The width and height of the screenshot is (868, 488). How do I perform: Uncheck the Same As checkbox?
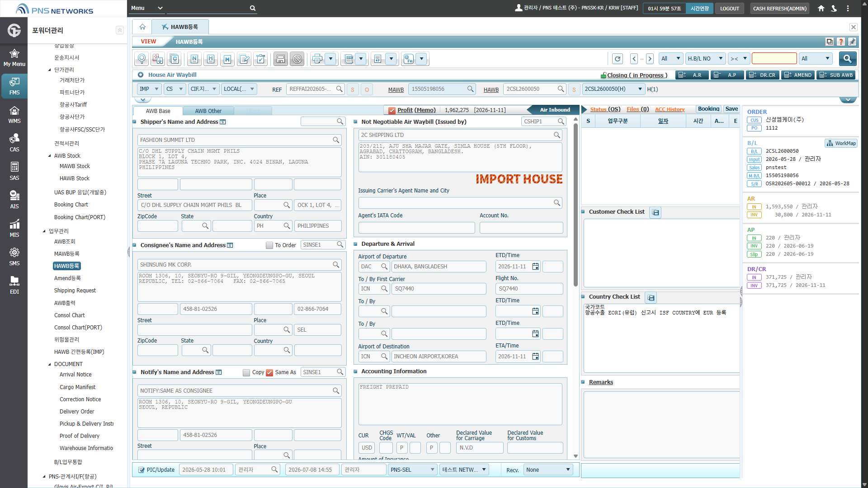(x=269, y=373)
